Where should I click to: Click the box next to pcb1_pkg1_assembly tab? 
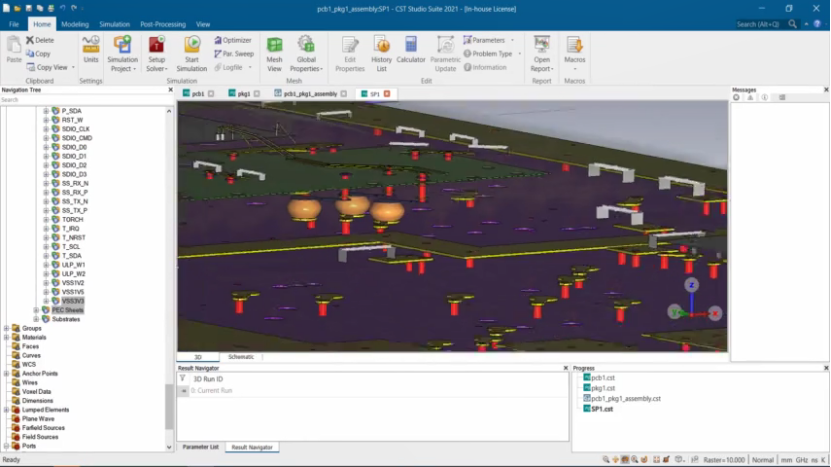click(x=343, y=94)
